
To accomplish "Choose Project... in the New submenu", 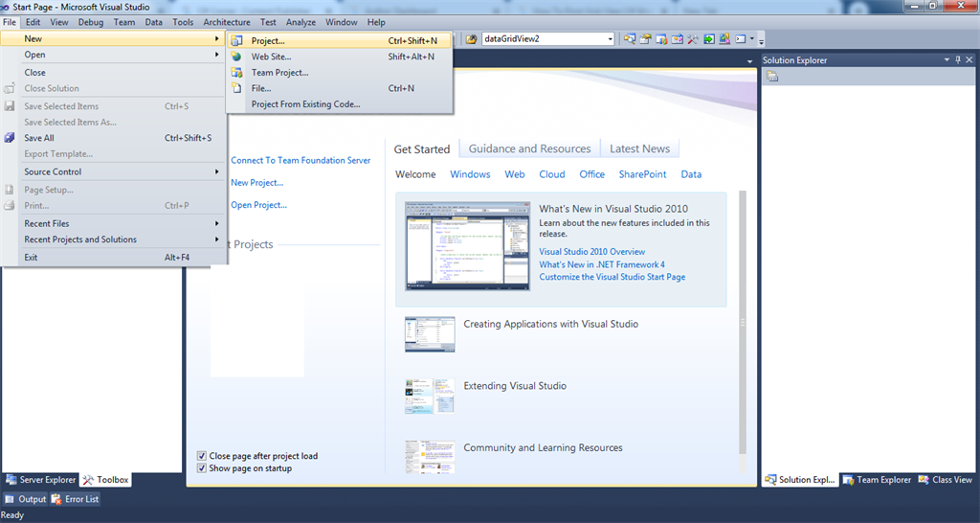I will point(340,40).
